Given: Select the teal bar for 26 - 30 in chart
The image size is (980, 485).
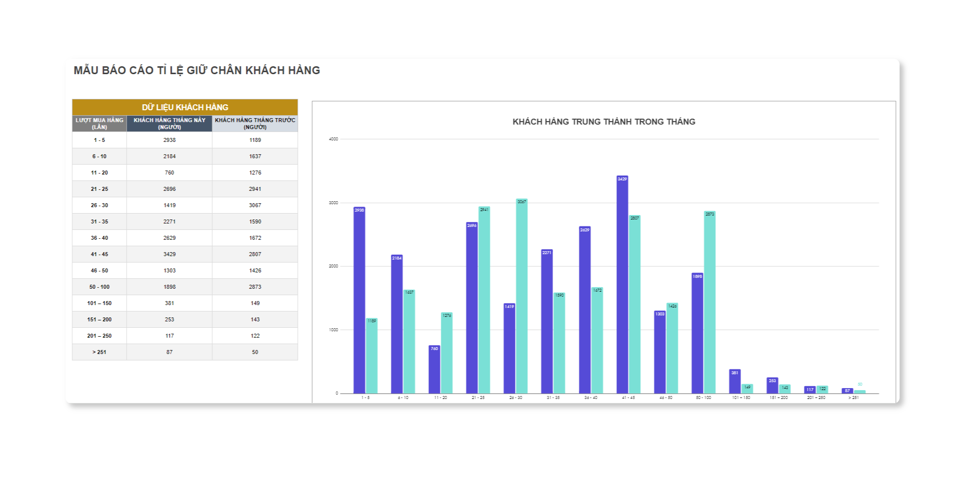Looking at the screenshot, I should pyautogui.click(x=521, y=297).
